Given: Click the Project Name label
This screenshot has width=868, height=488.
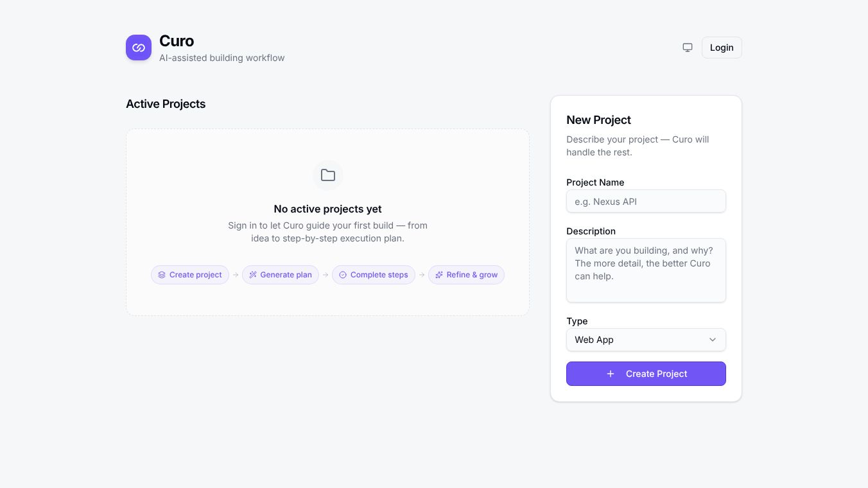Looking at the screenshot, I should (x=595, y=182).
